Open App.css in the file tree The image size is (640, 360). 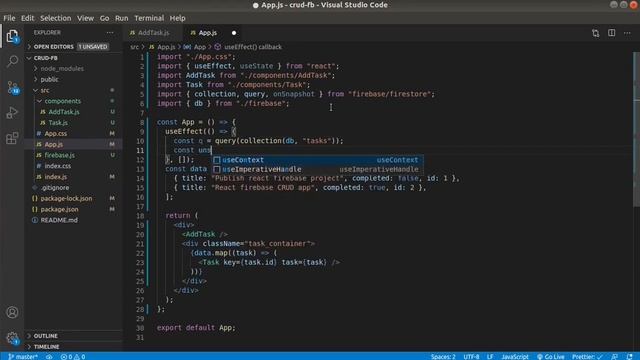56,133
